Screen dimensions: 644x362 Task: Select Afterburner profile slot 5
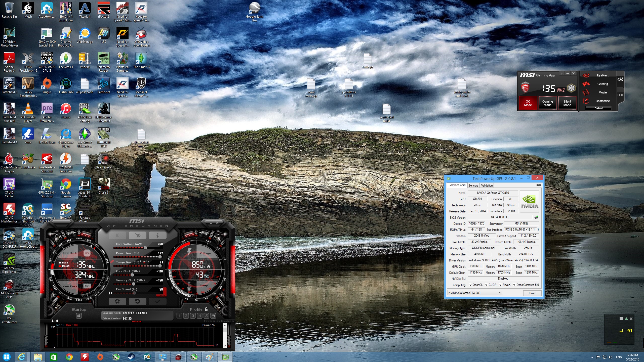[x=206, y=316]
